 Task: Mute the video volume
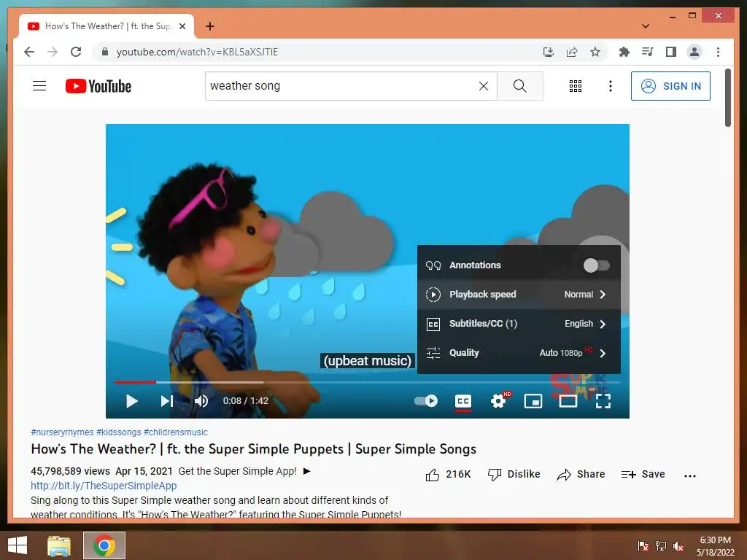pyautogui.click(x=201, y=401)
